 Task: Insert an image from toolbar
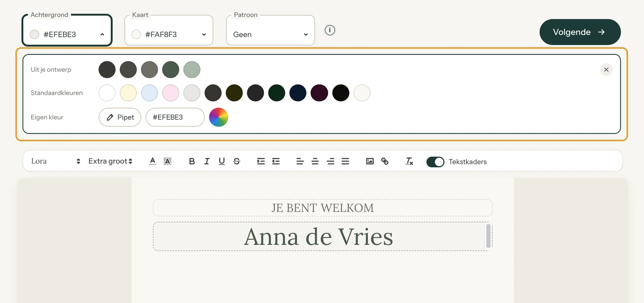coord(370,161)
